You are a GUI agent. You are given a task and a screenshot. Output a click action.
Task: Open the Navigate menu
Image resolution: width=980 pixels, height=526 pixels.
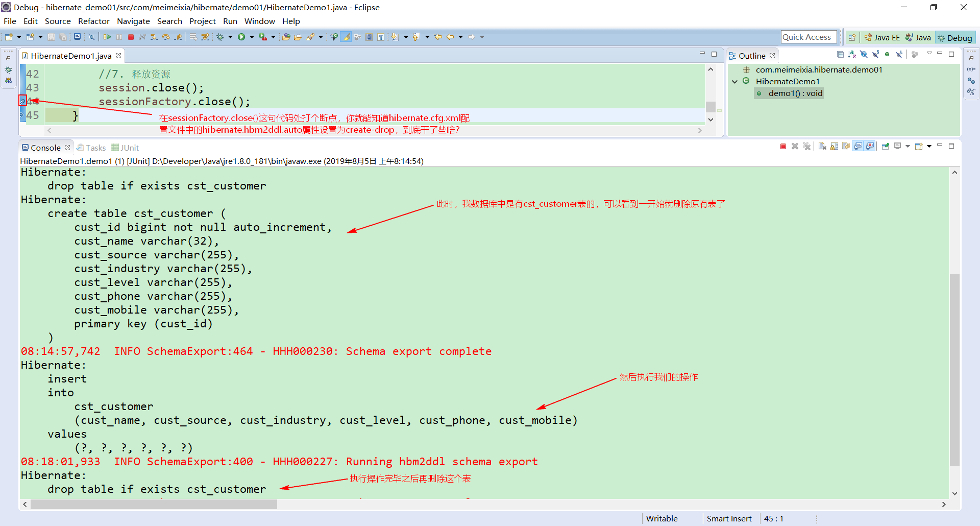coord(133,21)
